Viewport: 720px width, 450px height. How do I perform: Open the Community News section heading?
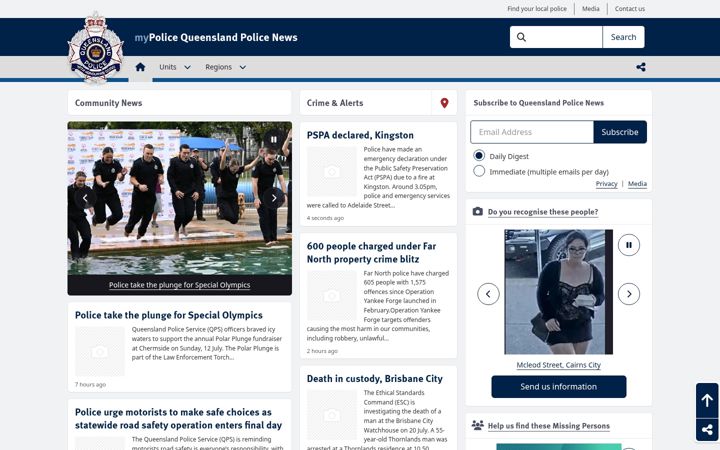pos(108,103)
